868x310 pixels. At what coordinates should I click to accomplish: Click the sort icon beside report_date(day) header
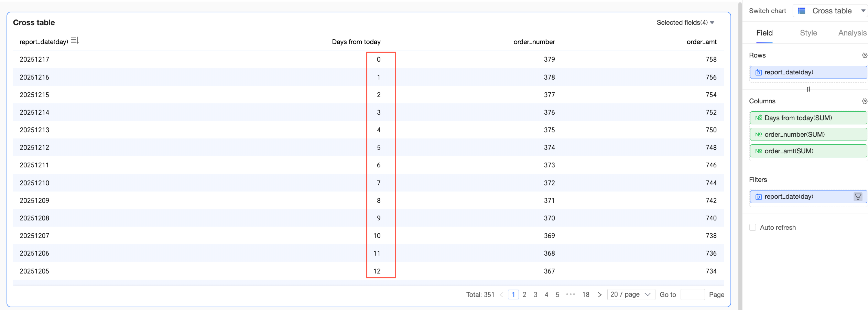click(75, 41)
